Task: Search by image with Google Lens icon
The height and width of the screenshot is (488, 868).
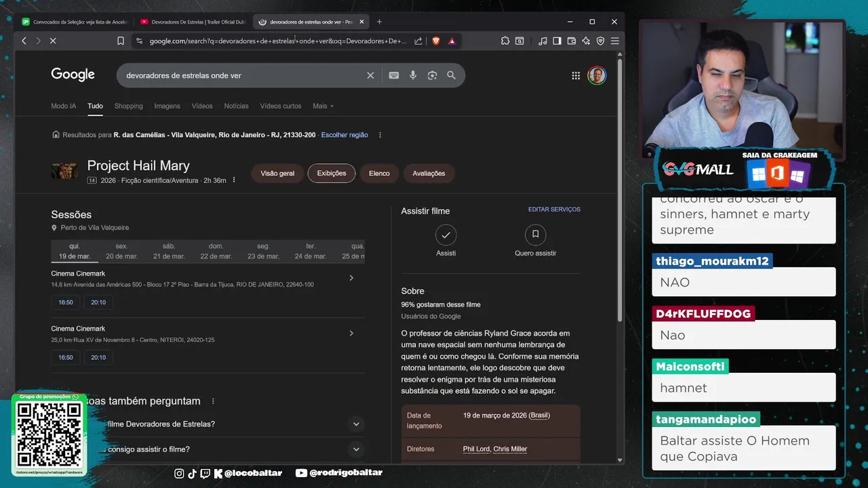Action: pos(432,75)
